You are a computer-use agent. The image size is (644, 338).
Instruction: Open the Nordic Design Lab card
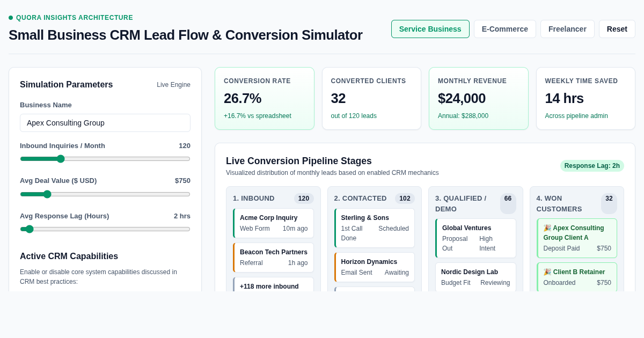pyautogui.click(x=476, y=277)
